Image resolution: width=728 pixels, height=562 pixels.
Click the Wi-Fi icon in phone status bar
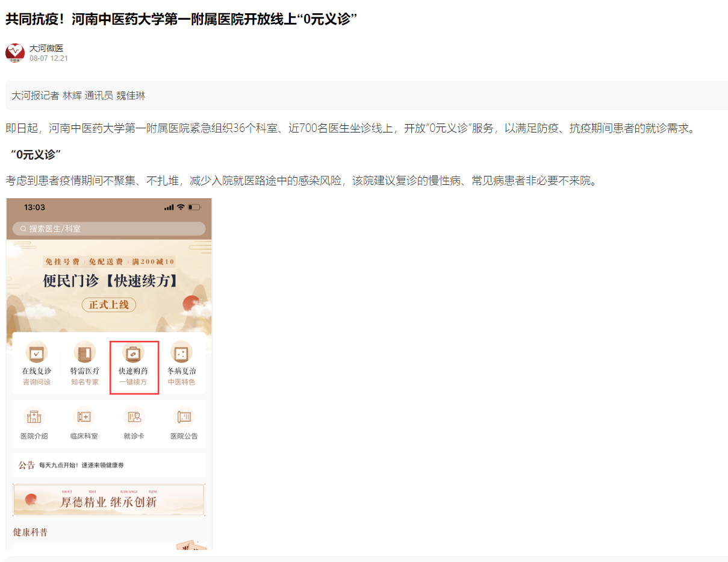(x=181, y=207)
